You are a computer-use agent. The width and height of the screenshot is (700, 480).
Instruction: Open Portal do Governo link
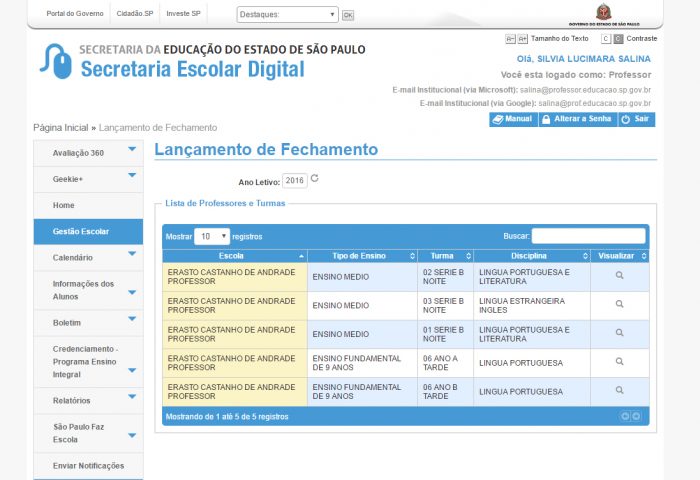75,13
